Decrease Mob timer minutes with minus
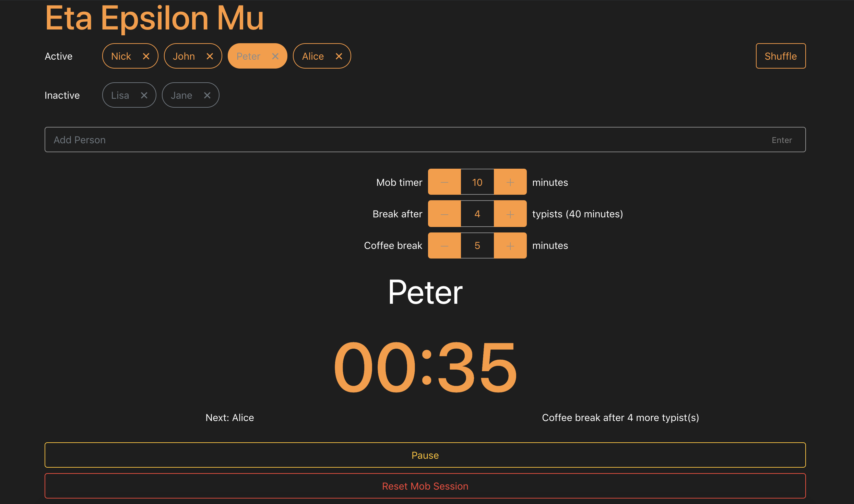The height and width of the screenshot is (504, 854). pos(444,182)
